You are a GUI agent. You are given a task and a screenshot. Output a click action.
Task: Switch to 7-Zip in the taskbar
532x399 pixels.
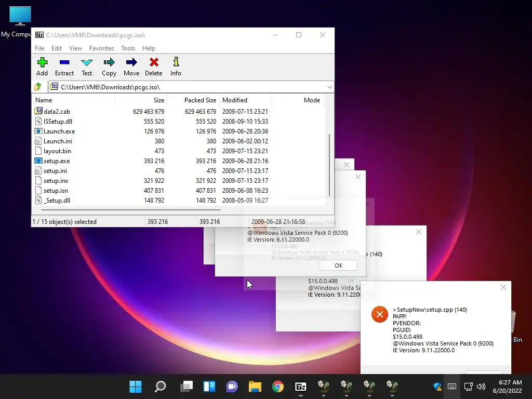tap(301, 387)
